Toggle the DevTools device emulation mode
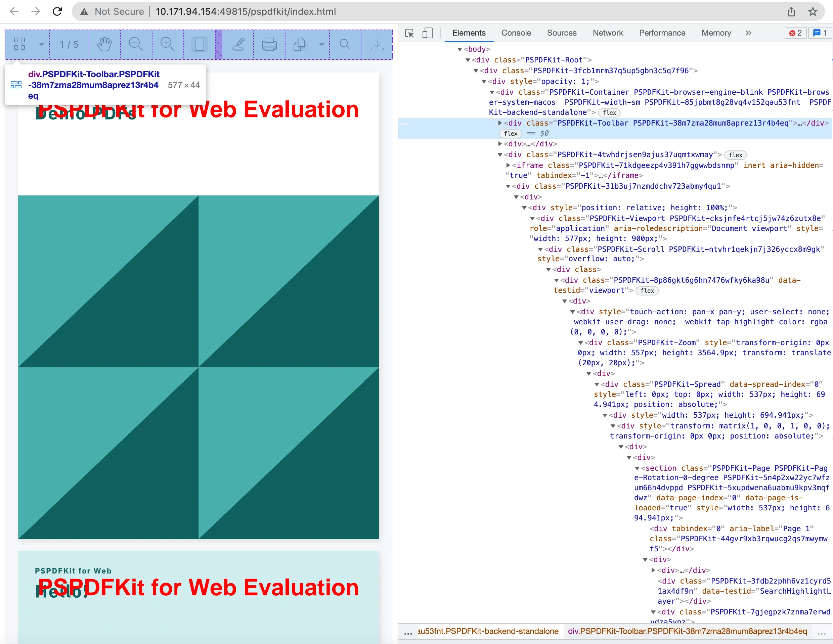833x644 pixels. pos(428,33)
